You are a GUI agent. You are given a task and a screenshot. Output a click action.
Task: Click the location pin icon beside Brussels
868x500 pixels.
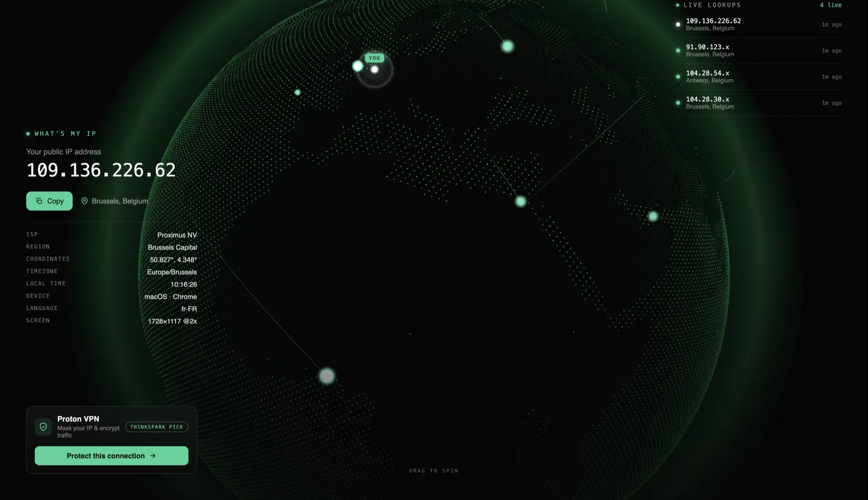[x=84, y=201]
